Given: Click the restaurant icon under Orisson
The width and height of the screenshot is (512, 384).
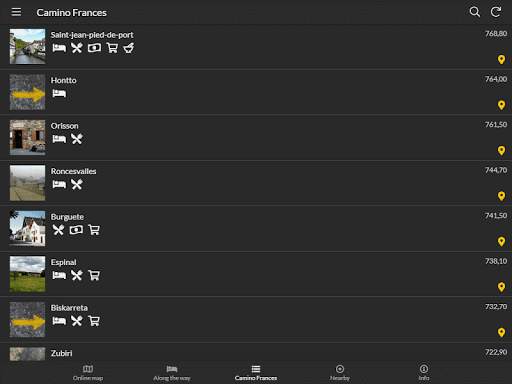Looking at the screenshot, I should (x=77, y=139).
